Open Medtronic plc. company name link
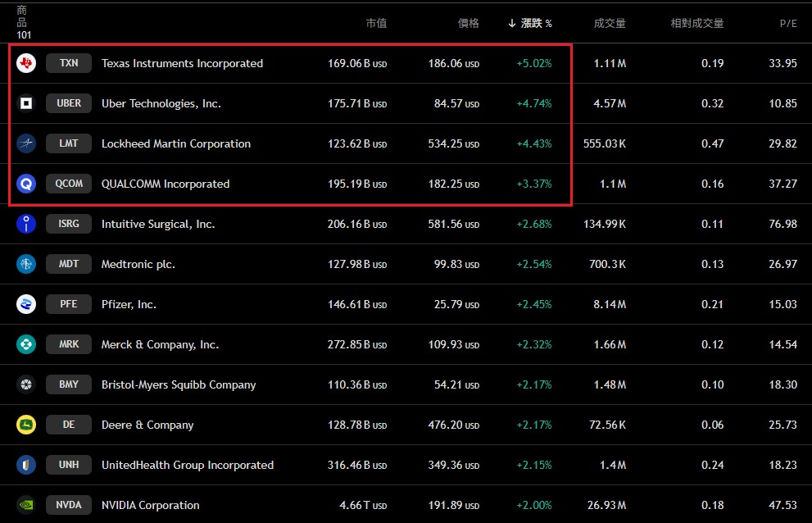The image size is (812, 523). click(138, 264)
